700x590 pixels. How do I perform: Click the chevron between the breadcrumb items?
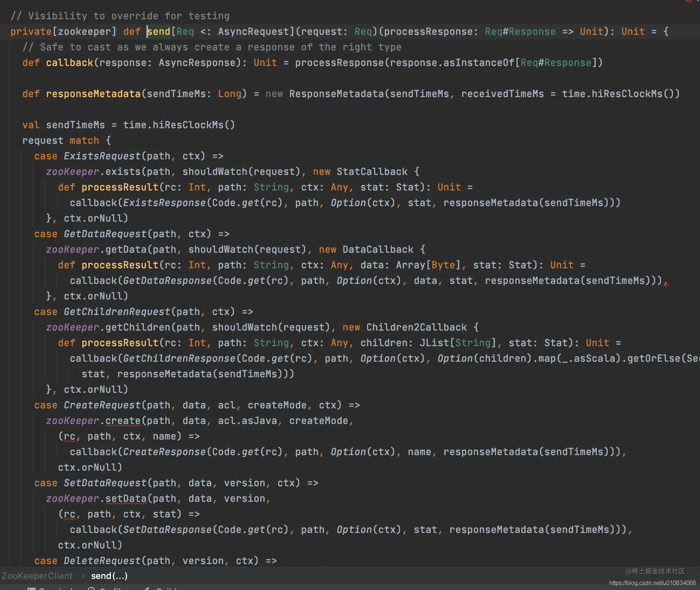click(83, 576)
